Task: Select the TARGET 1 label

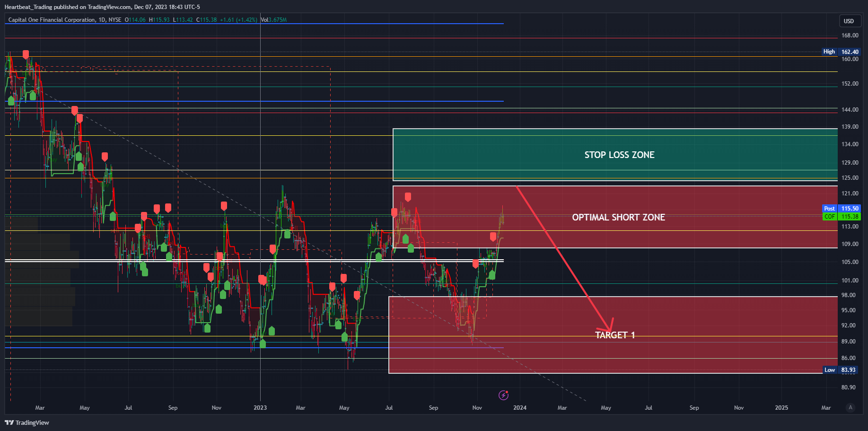Action: (x=615, y=335)
